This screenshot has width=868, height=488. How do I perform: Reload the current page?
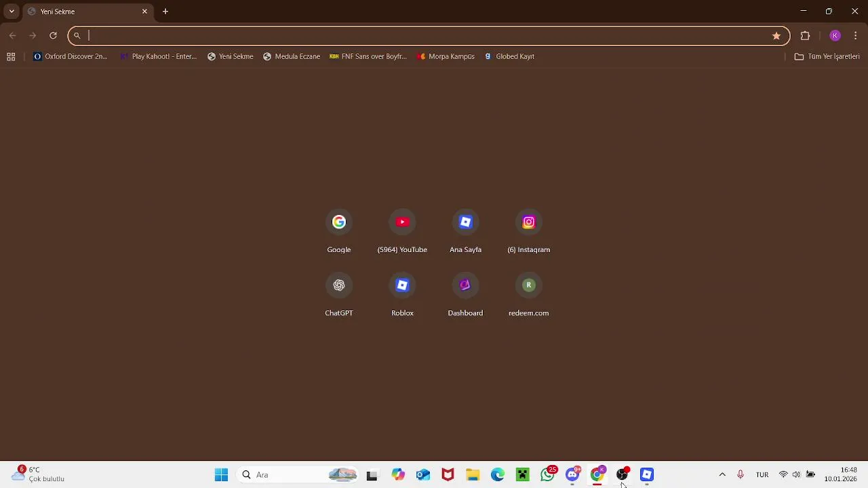click(53, 35)
